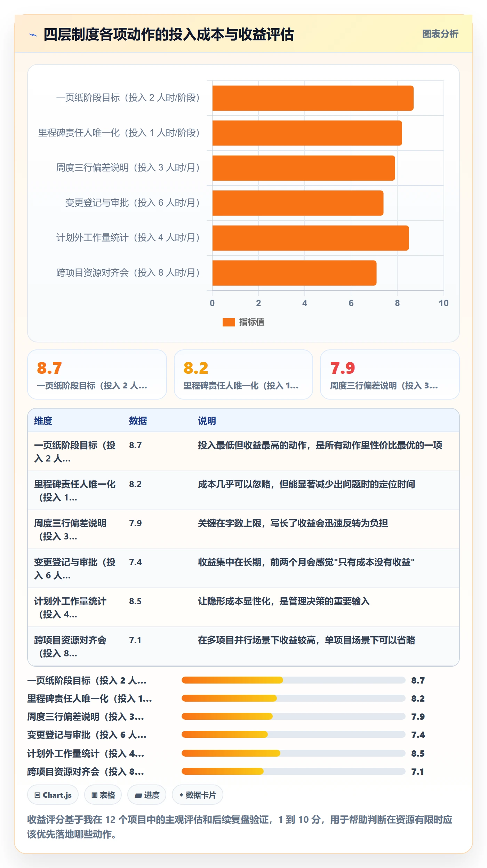Click the progress bar showing 7.4
The image size is (487, 868).
(293, 734)
